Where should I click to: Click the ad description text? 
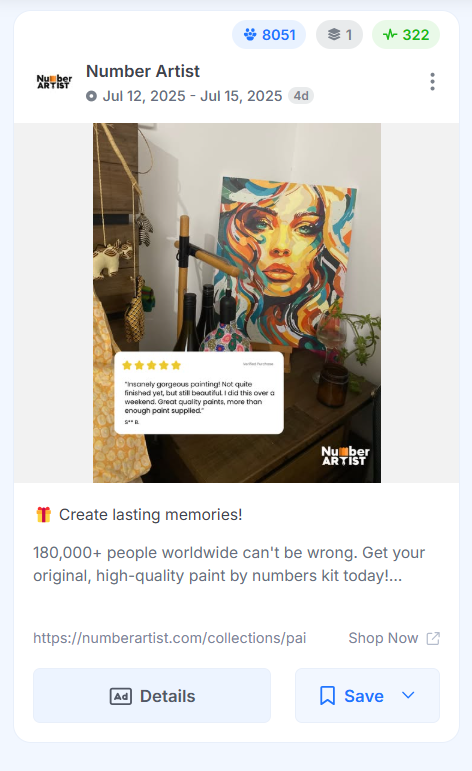[x=229, y=564]
